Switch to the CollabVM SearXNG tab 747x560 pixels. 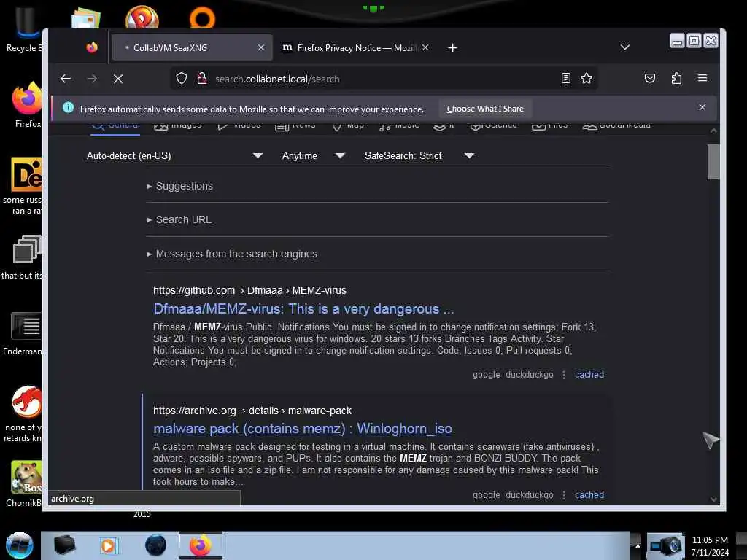click(x=192, y=47)
